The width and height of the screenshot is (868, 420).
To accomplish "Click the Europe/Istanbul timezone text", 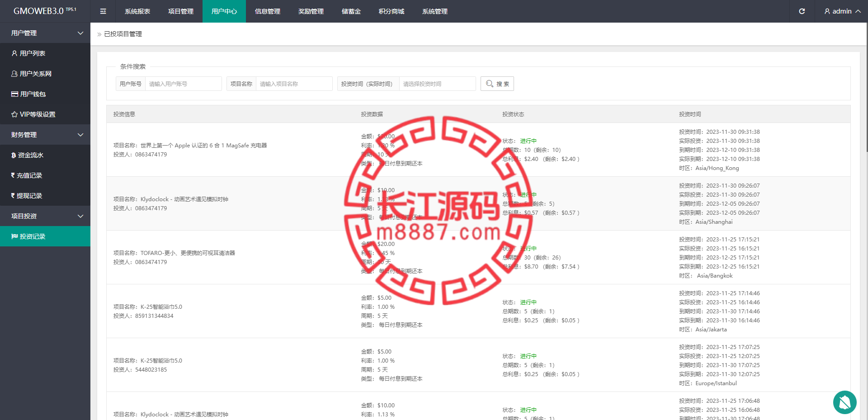I will (x=716, y=383).
